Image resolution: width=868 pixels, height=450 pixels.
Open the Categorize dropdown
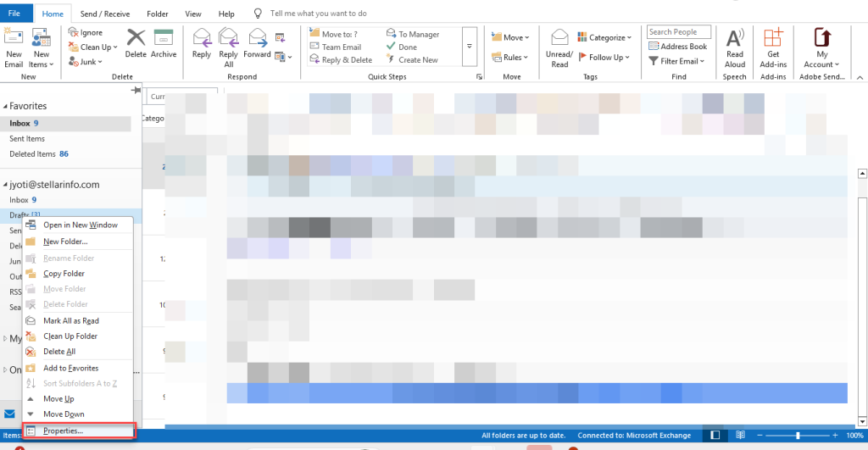pyautogui.click(x=604, y=37)
